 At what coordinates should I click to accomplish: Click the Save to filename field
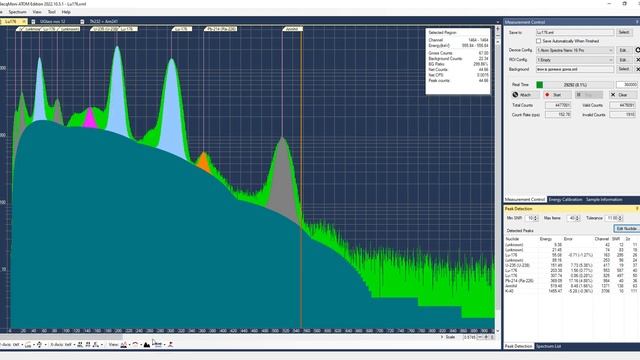575,32
